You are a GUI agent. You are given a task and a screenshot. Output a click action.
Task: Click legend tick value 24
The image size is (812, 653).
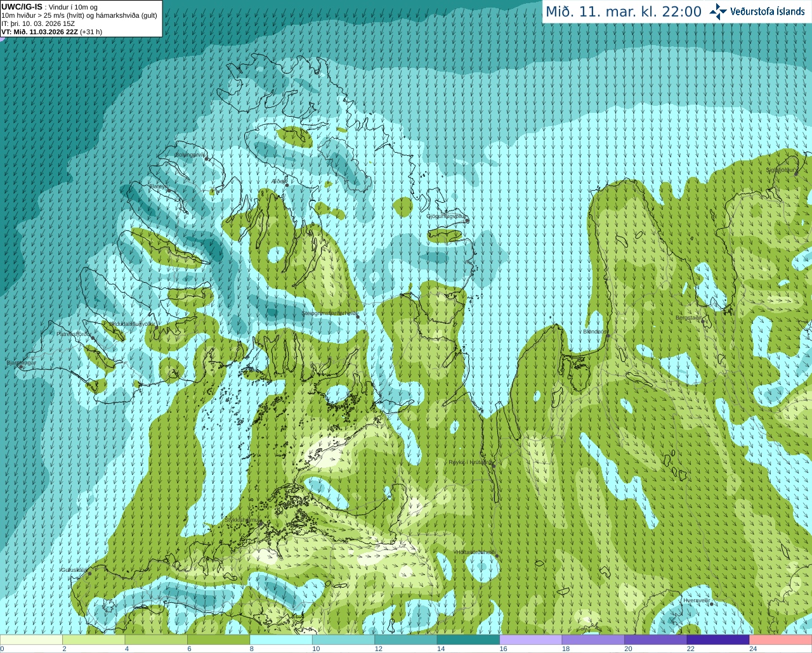(753, 649)
